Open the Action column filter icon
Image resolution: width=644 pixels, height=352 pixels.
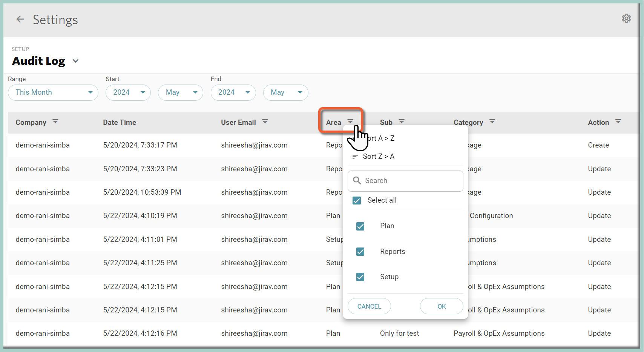click(618, 121)
